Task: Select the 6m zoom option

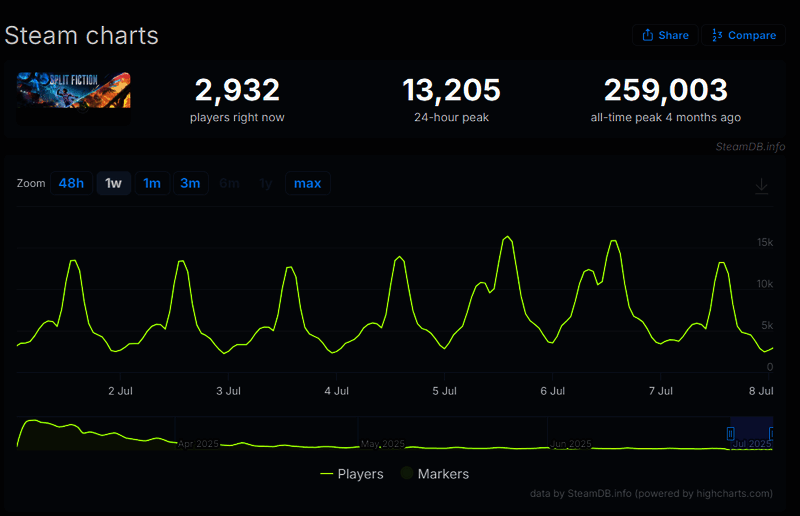Action: pyautogui.click(x=229, y=183)
